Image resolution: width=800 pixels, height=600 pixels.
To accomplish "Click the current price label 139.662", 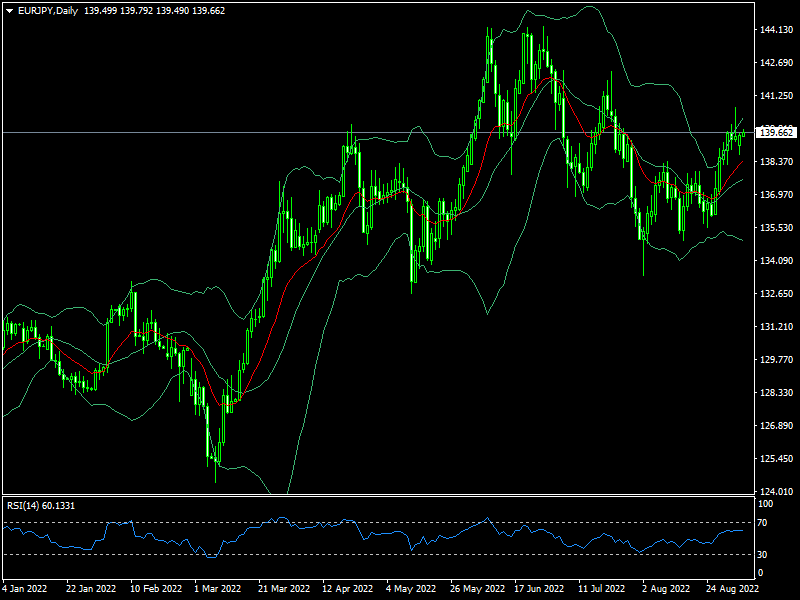I will pos(777,133).
